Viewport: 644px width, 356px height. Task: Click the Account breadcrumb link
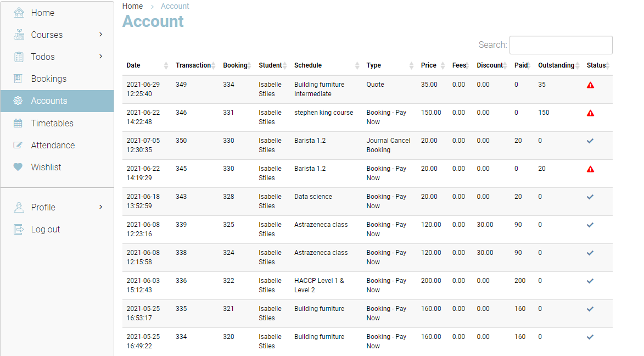175,6
